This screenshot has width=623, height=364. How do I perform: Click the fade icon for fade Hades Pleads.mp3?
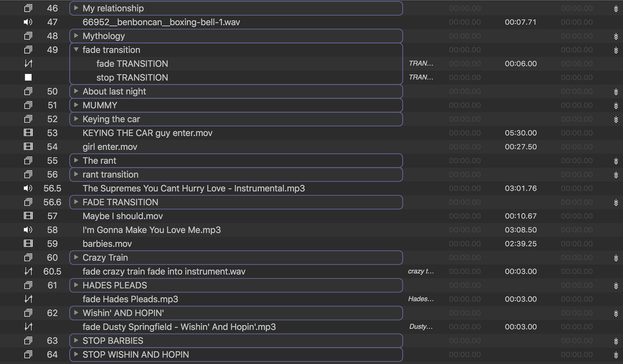[x=28, y=299]
